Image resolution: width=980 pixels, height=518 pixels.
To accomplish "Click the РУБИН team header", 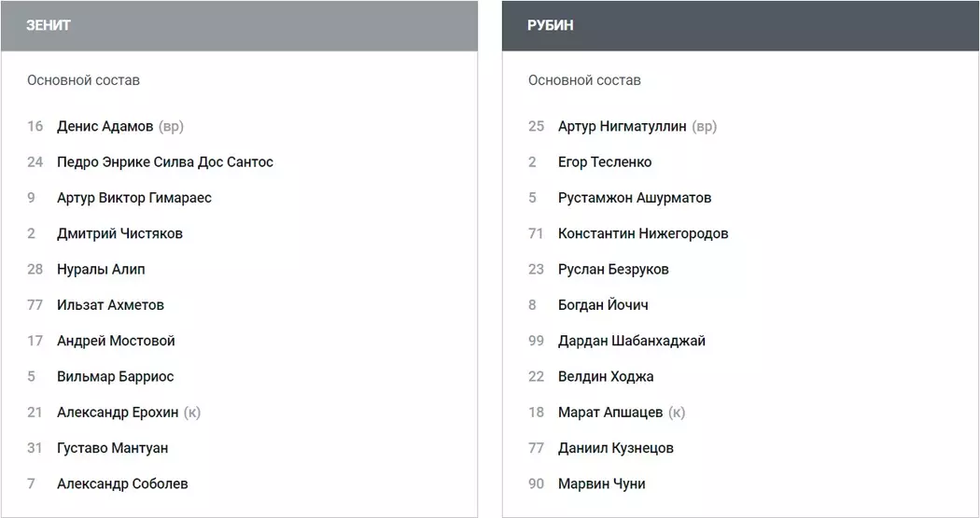I will tap(550, 25).
